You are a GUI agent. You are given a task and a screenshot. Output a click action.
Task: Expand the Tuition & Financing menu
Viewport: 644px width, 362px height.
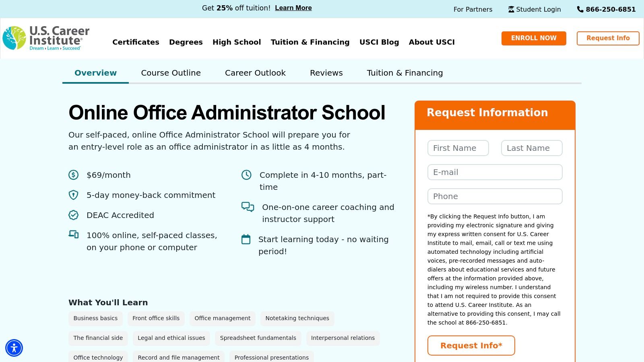click(310, 42)
